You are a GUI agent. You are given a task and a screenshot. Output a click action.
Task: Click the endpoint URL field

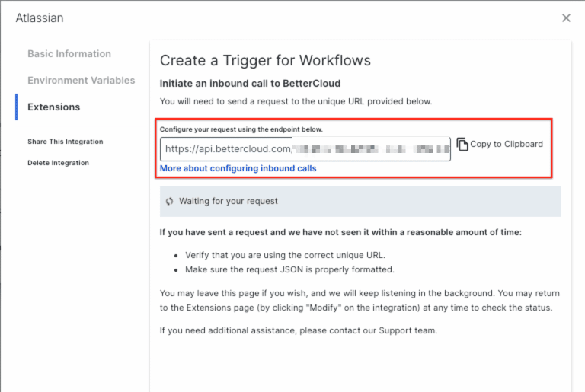pos(305,149)
